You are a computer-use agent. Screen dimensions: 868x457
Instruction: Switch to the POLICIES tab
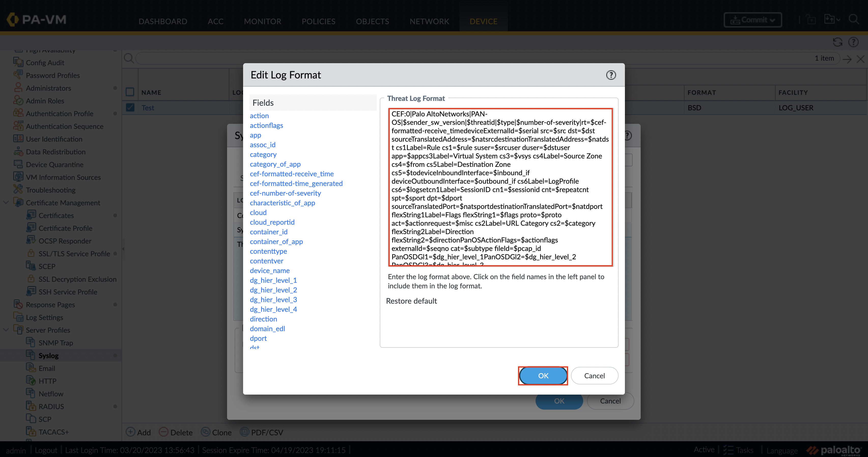[x=318, y=21]
